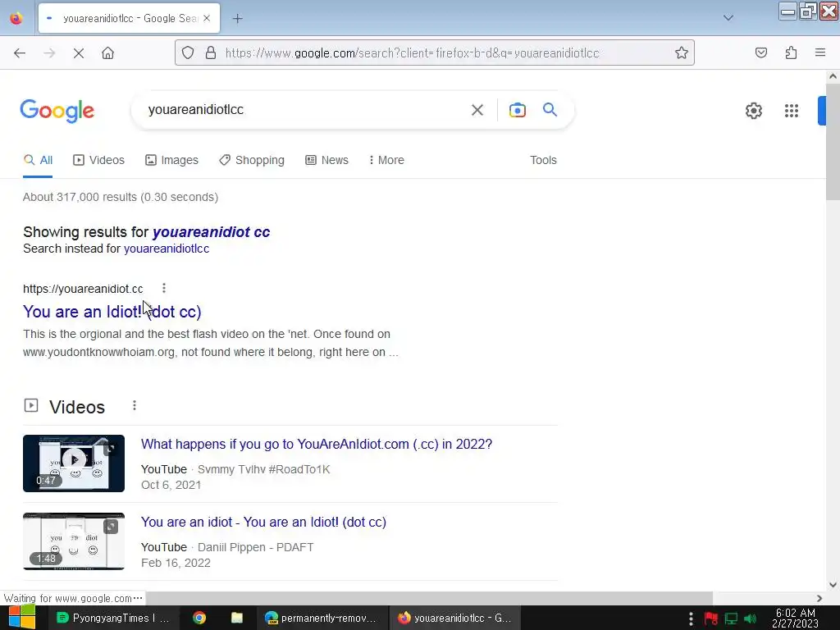Open Google quick settings gear

tap(754, 111)
